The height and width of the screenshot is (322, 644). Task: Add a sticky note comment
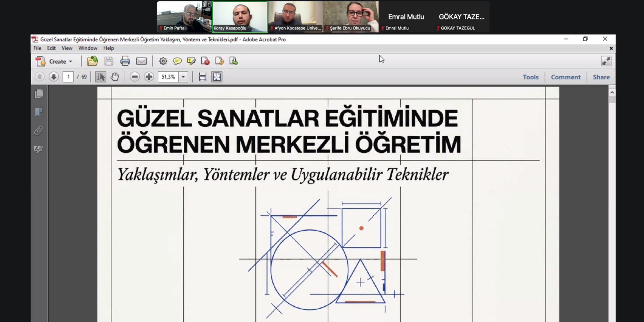tap(177, 61)
